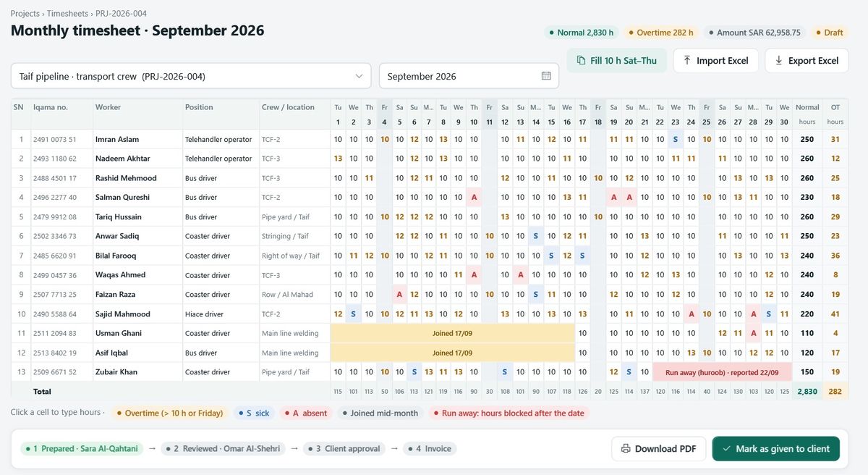
Task: Select the Invoice workflow step
Action: click(x=430, y=449)
